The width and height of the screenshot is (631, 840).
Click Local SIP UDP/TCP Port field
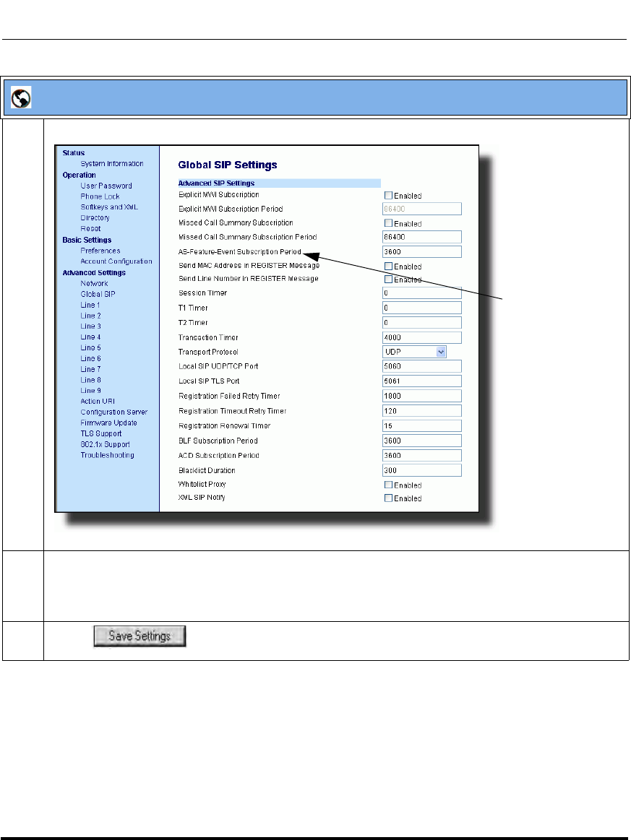[x=422, y=366]
